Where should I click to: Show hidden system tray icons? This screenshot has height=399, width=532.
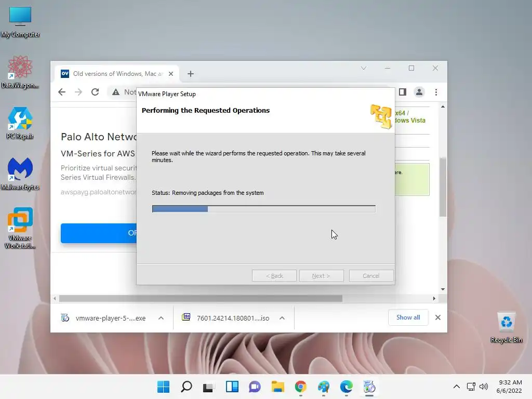(x=457, y=387)
